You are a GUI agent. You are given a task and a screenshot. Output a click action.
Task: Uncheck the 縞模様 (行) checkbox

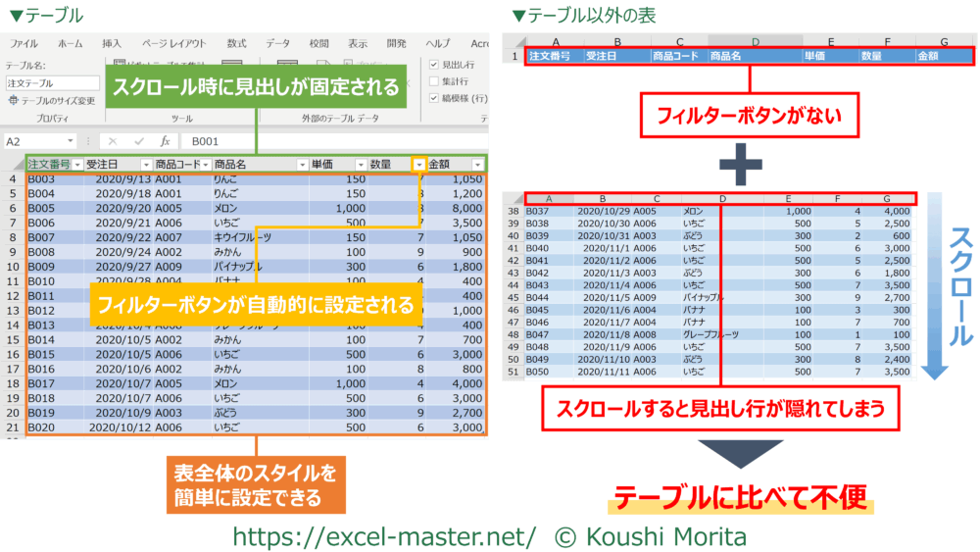(435, 98)
